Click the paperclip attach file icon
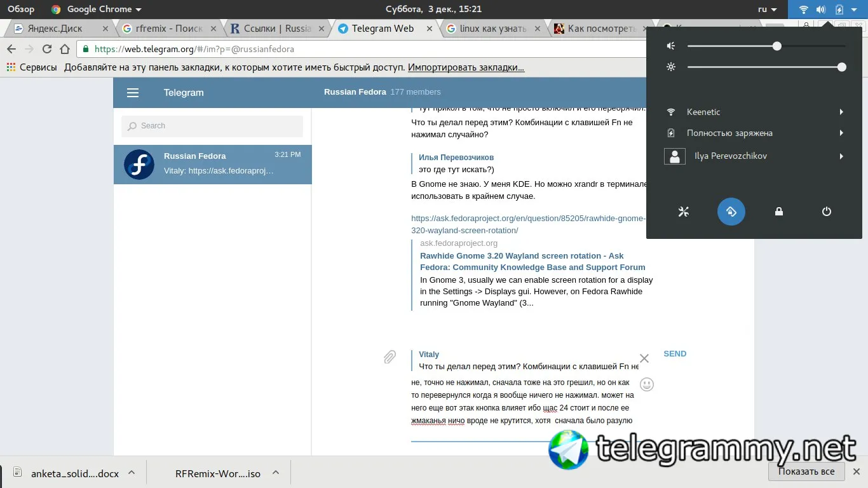The width and height of the screenshot is (868, 488). pos(390,357)
